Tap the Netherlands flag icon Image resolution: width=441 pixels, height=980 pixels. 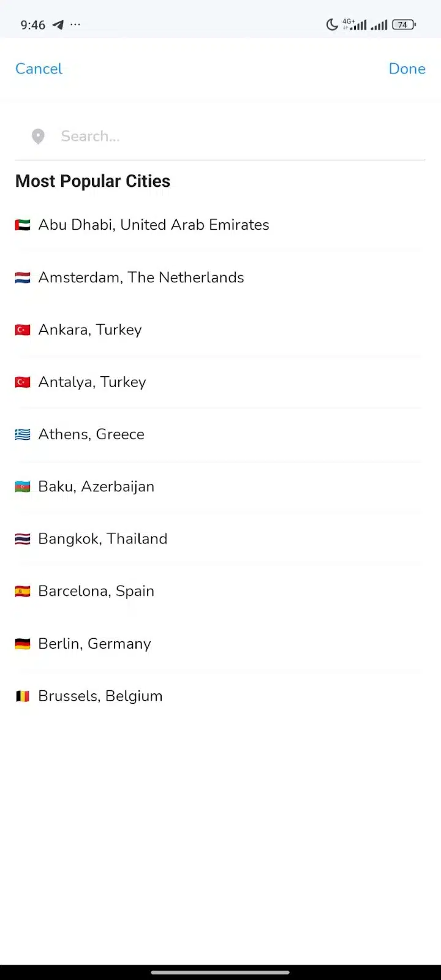click(x=23, y=277)
